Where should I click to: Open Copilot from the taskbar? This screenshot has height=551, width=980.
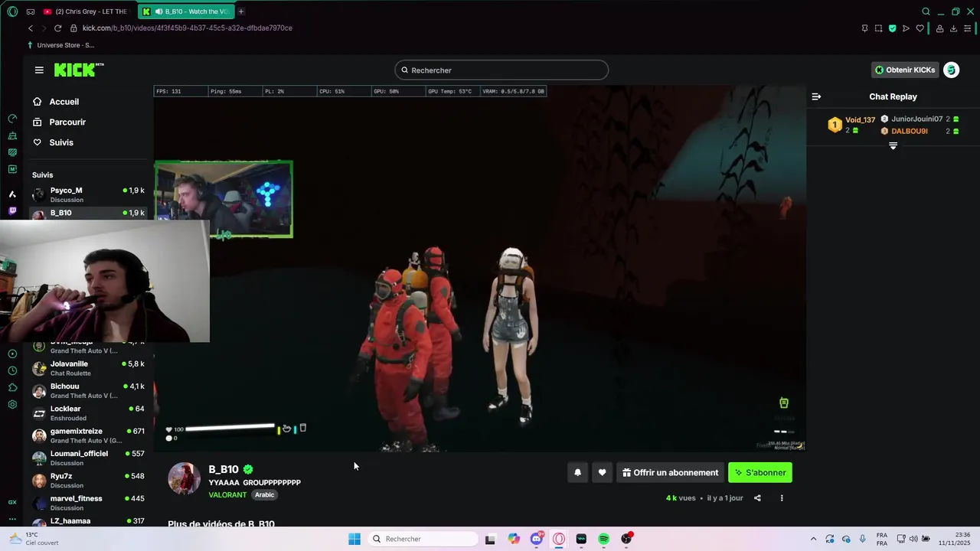pyautogui.click(x=514, y=539)
